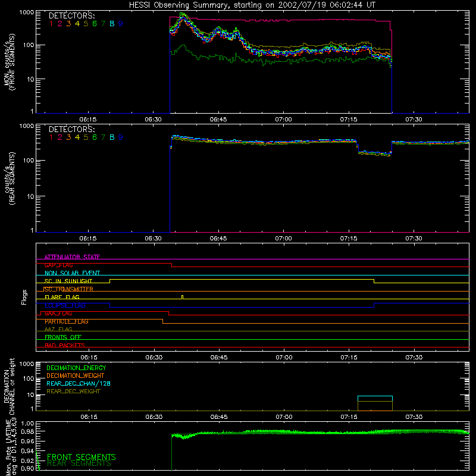Viewport: 476px width, 476px height.
Task: Click the 06:30 tick label under rear segments plot
Action: (153, 239)
